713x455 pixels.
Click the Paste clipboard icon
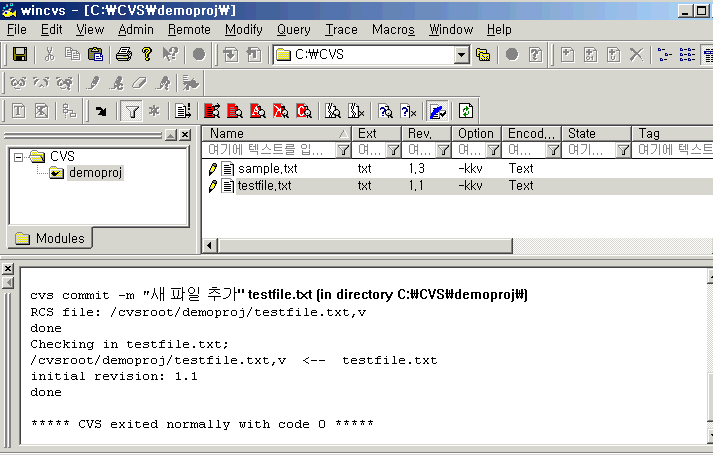click(x=96, y=54)
